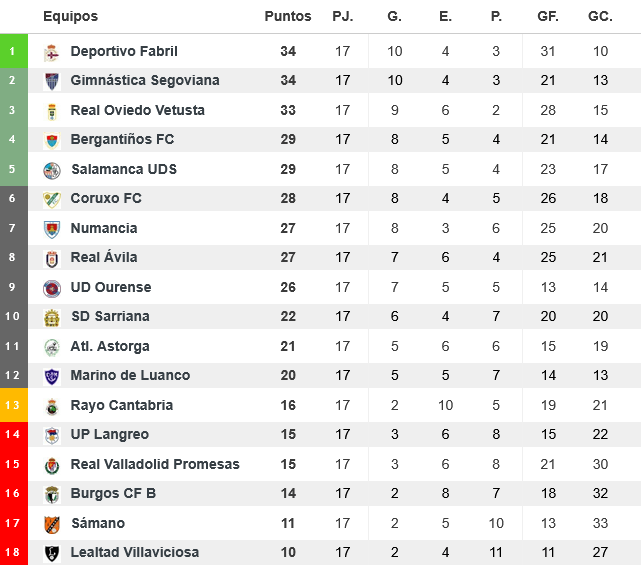Click the Real Oviedo Vetusta badge
This screenshot has width=641, height=565.
(x=52, y=111)
